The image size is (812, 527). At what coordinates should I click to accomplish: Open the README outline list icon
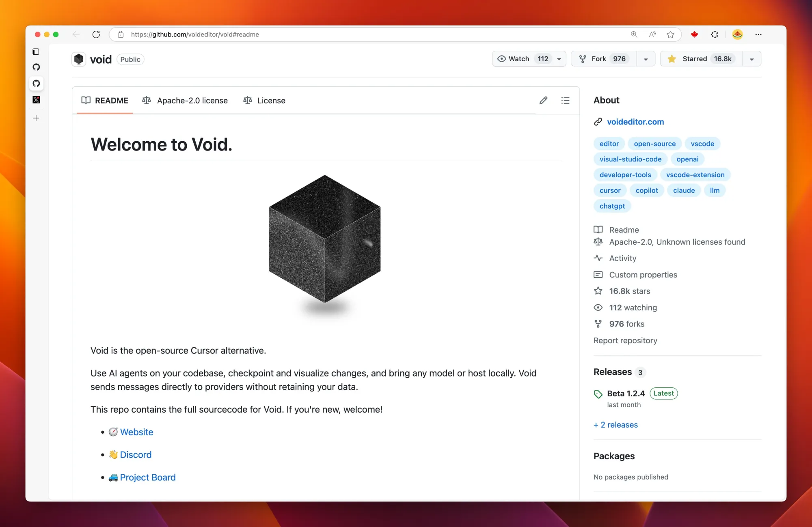[x=565, y=101]
